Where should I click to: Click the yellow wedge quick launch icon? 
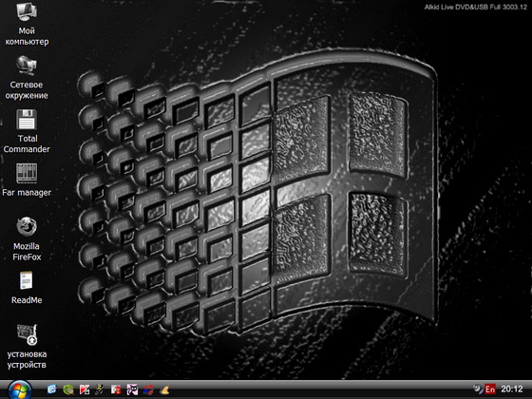tap(164, 389)
